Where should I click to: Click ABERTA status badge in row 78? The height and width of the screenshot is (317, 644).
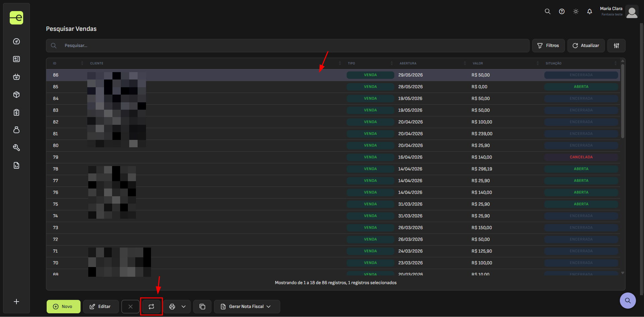click(581, 169)
